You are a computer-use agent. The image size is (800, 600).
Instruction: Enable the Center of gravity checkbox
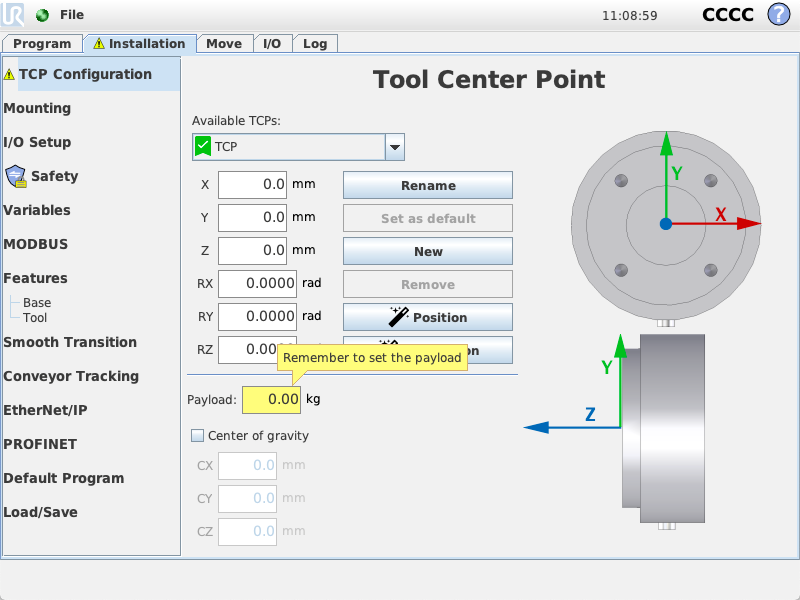(x=198, y=436)
